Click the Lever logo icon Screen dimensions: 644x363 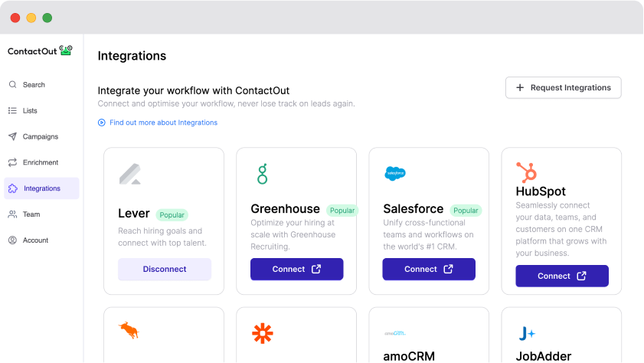[x=130, y=175]
